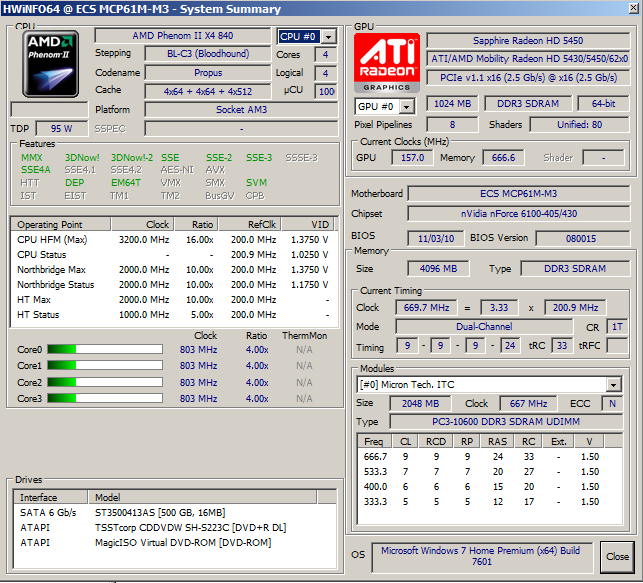
Task: Expand the memory module list dropdown
Action: point(613,385)
